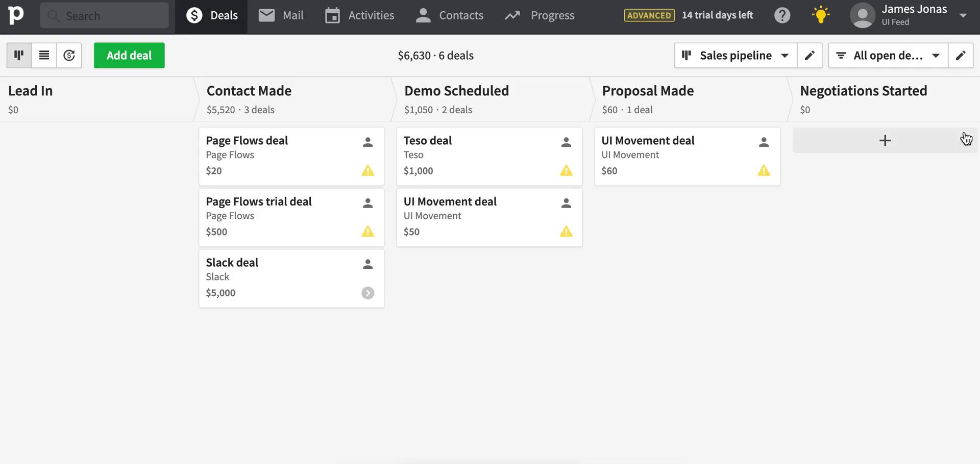Open the Progress tab

click(540, 15)
